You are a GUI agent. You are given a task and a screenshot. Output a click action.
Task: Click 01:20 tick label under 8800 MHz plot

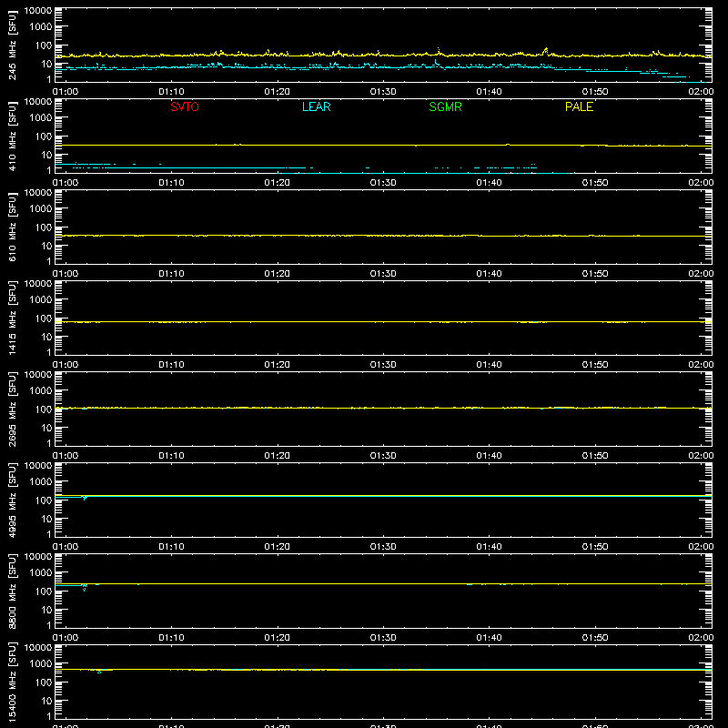coord(278,638)
